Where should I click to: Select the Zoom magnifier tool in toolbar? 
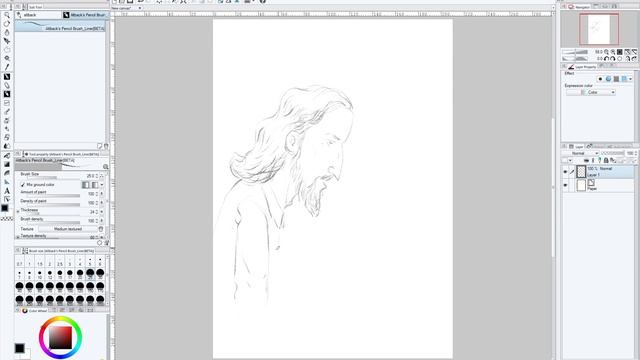pyautogui.click(x=7, y=15)
